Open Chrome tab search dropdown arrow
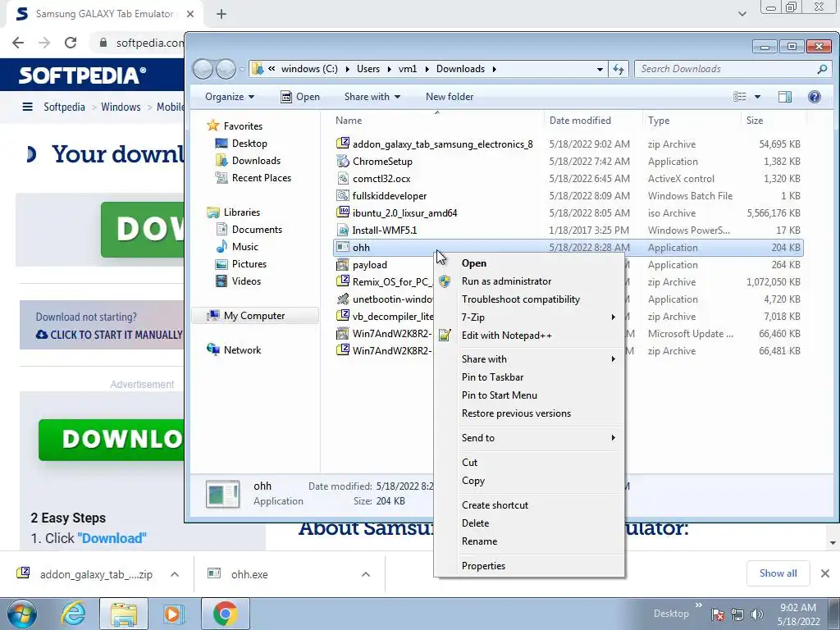Screen dimensions: 840x630 coord(742,14)
